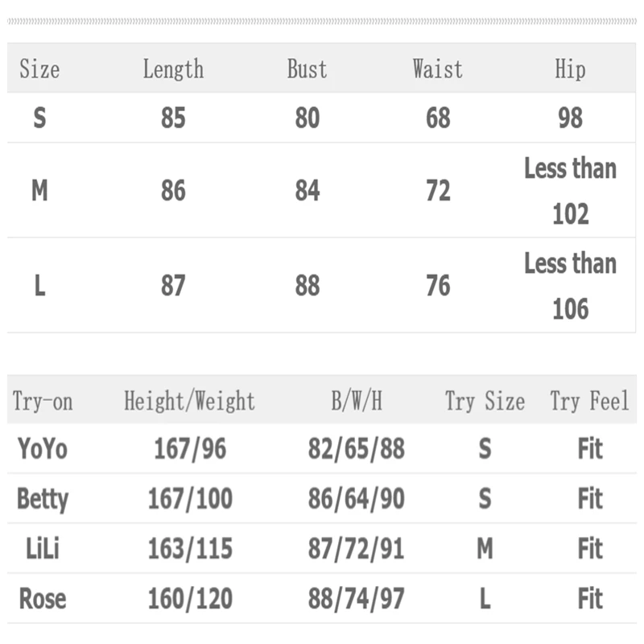Click the name YoYo
644x644 pixels.
[43, 448]
